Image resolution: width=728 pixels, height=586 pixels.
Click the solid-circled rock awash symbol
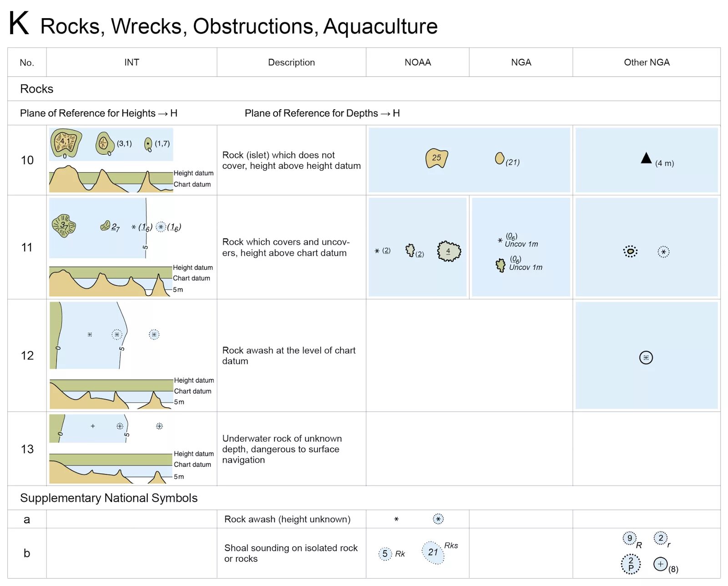(x=646, y=358)
